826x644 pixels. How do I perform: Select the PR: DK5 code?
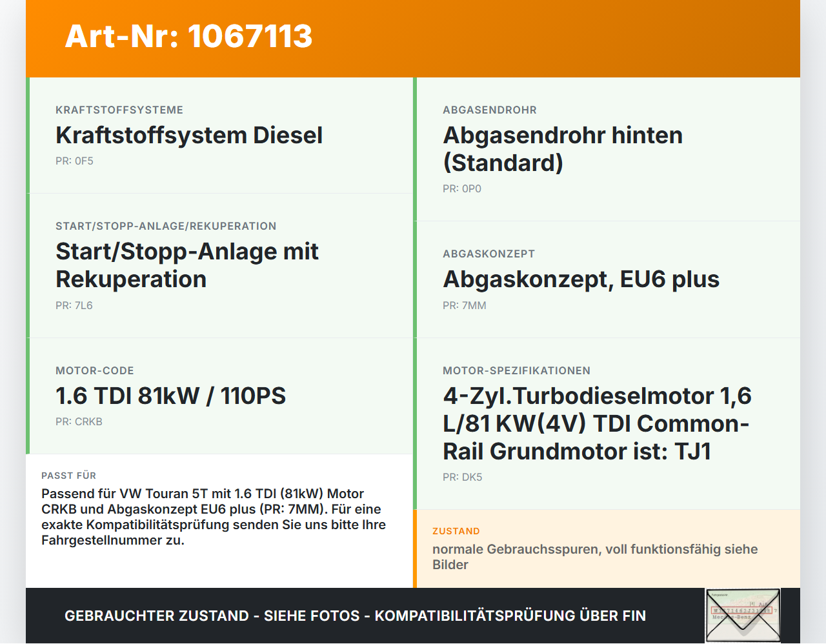463,478
